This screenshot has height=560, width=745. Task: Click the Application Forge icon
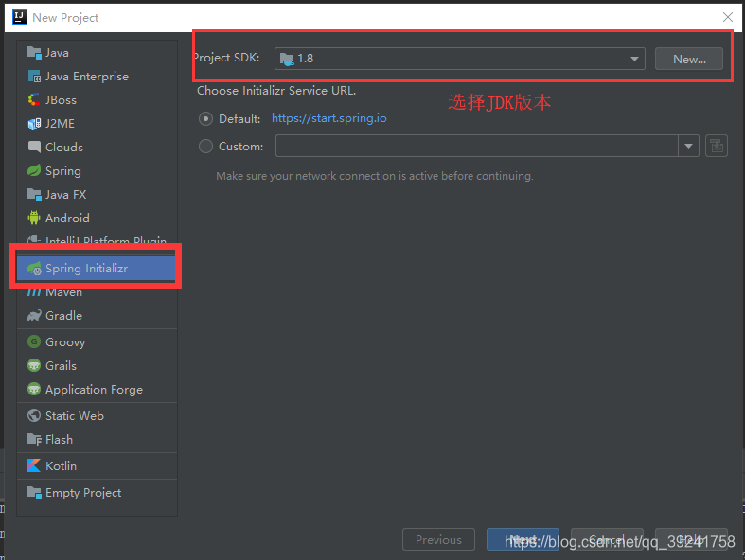coord(34,389)
